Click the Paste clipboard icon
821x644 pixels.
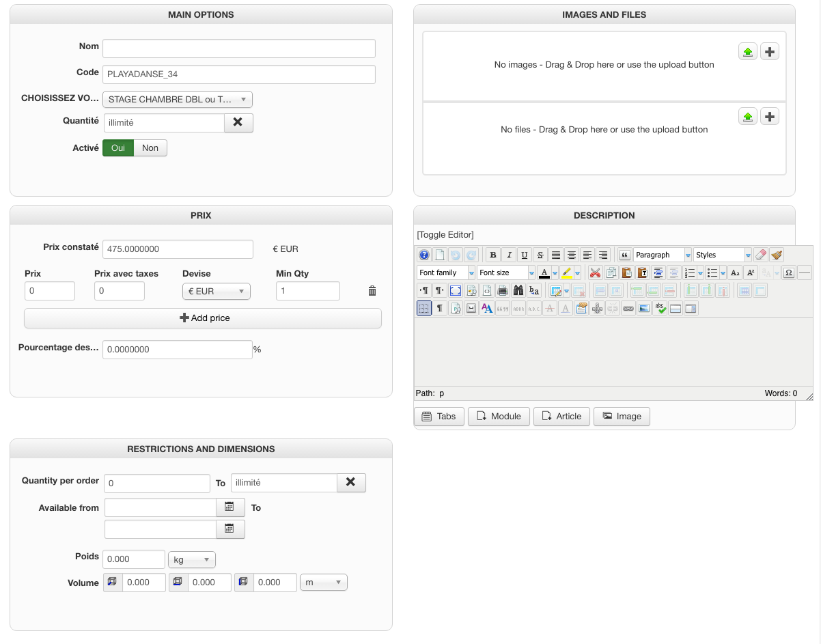tap(627, 272)
